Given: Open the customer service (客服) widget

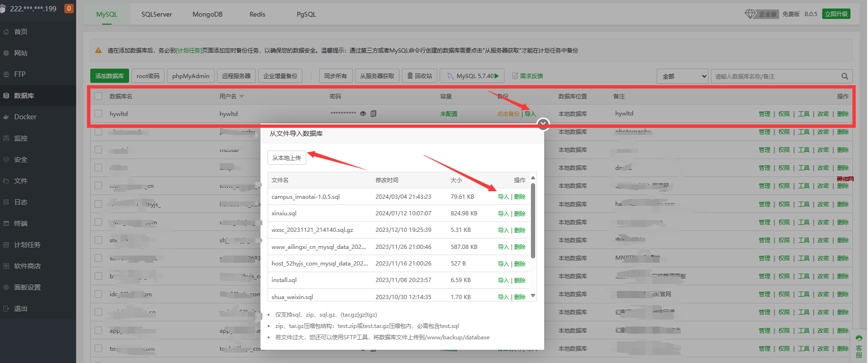Looking at the screenshot, I should (859, 347).
